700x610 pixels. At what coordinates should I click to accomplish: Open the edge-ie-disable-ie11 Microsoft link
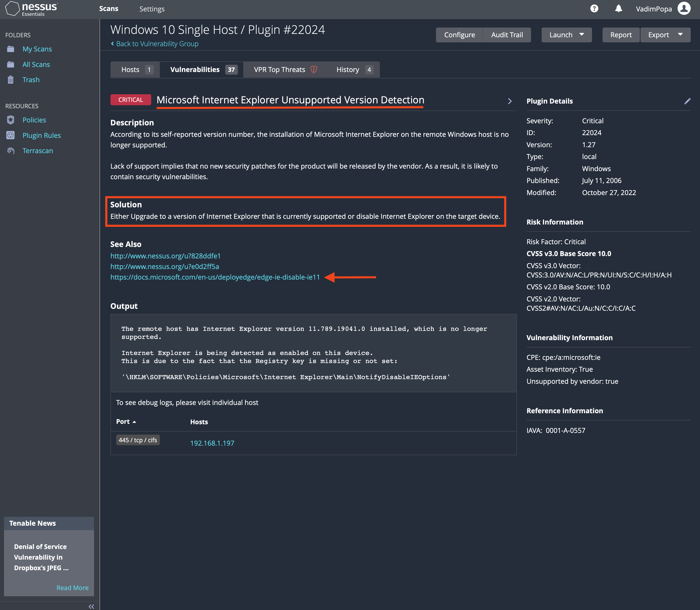click(215, 277)
